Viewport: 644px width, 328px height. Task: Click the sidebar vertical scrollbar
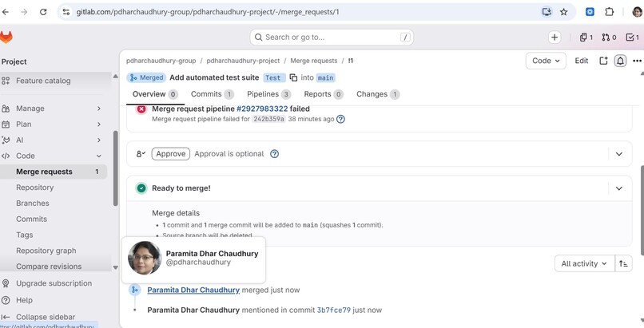(115, 168)
